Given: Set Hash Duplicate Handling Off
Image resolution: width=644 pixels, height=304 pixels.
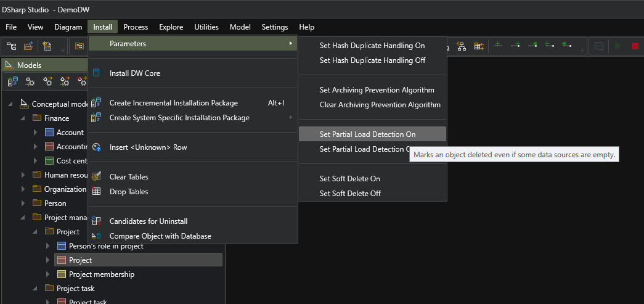Looking at the screenshot, I should coord(372,60).
